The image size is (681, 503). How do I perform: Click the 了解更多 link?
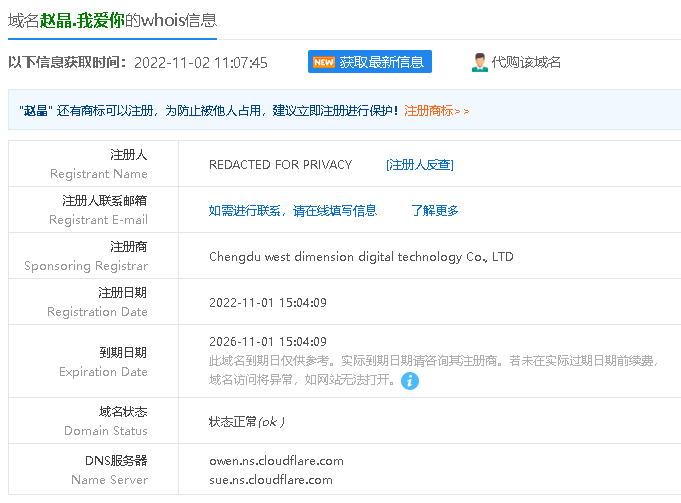click(x=434, y=210)
